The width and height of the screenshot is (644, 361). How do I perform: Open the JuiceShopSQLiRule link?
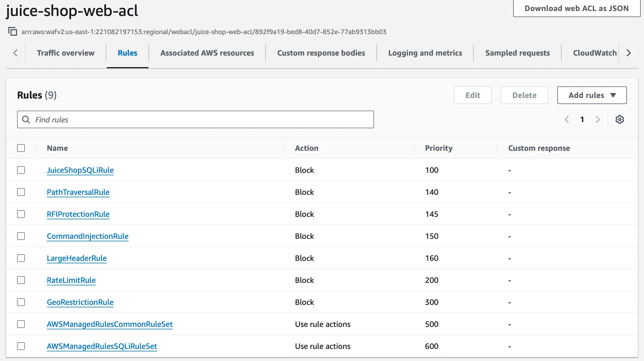coord(80,170)
